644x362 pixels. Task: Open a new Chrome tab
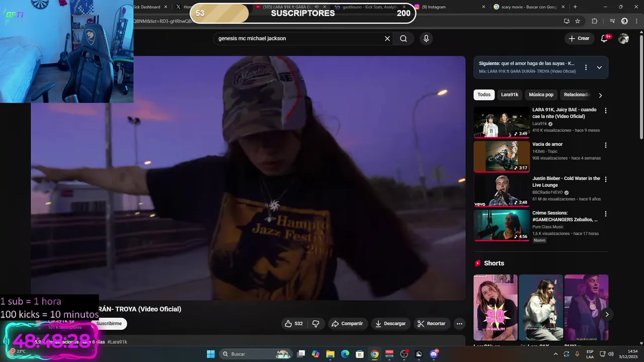click(575, 7)
